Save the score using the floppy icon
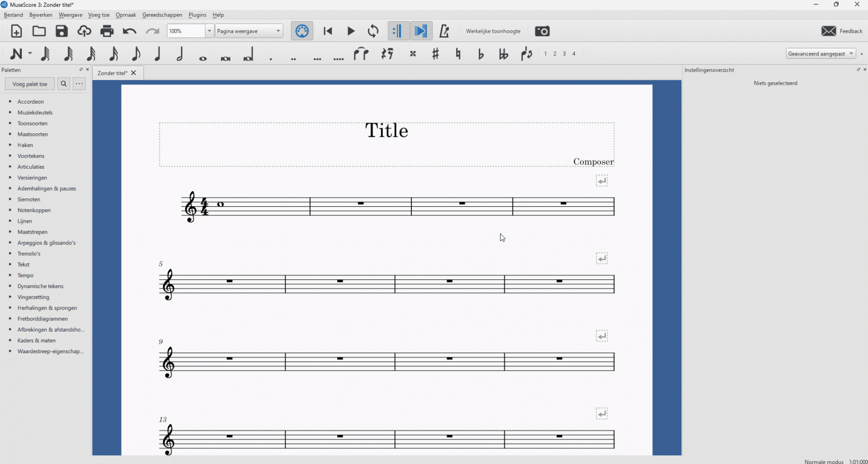The image size is (868, 464). coord(62,31)
